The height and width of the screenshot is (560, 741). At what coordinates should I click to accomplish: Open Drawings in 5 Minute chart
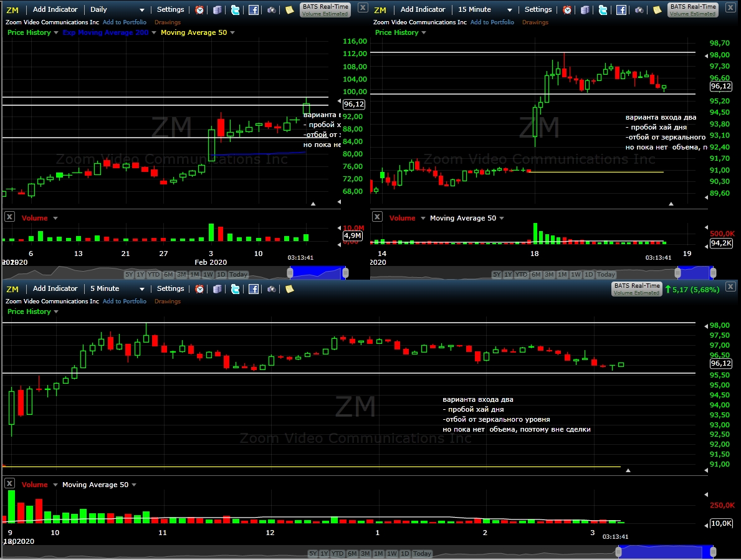(167, 301)
